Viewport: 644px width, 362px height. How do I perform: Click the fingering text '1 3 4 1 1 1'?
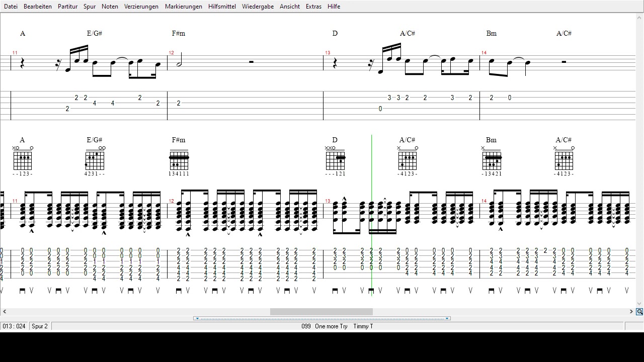pos(179,174)
